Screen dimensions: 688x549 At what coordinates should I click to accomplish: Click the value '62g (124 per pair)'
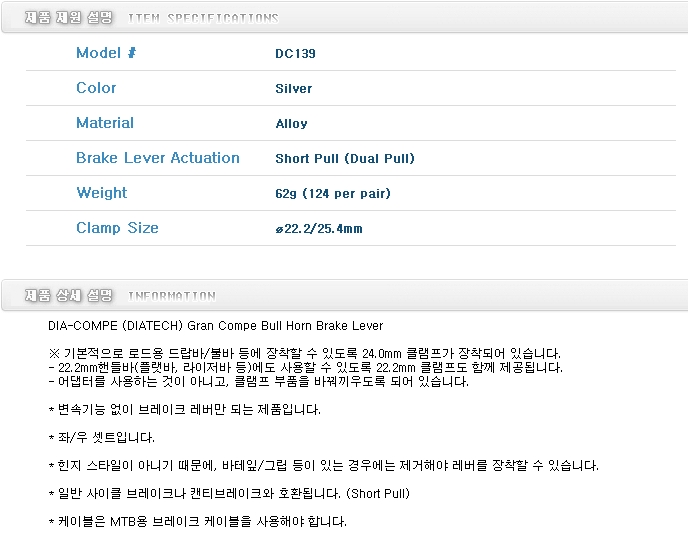[x=333, y=194]
